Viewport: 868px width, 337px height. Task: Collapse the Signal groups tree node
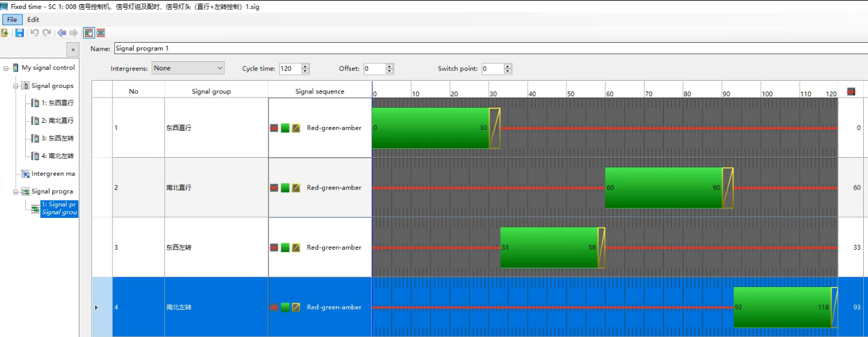tap(16, 86)
